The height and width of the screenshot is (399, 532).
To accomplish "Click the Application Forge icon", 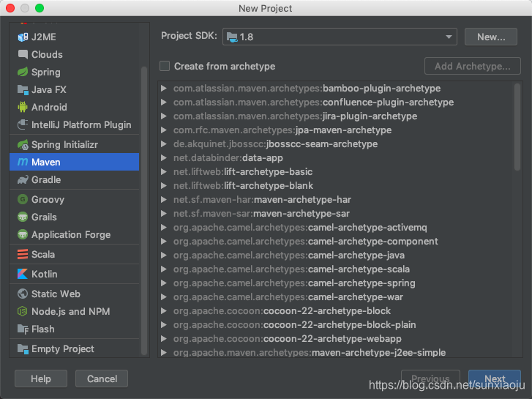I will pos(23,235).
